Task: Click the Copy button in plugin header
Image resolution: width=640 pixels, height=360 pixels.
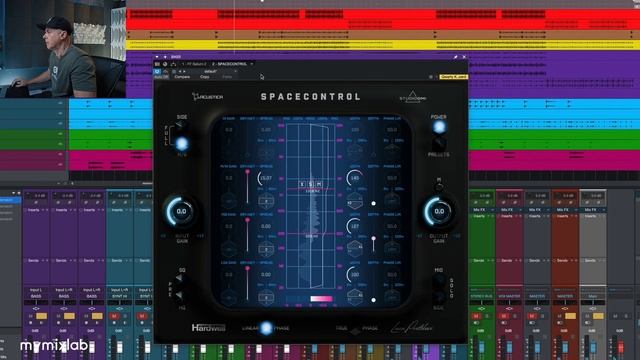Action: [204, 77]
